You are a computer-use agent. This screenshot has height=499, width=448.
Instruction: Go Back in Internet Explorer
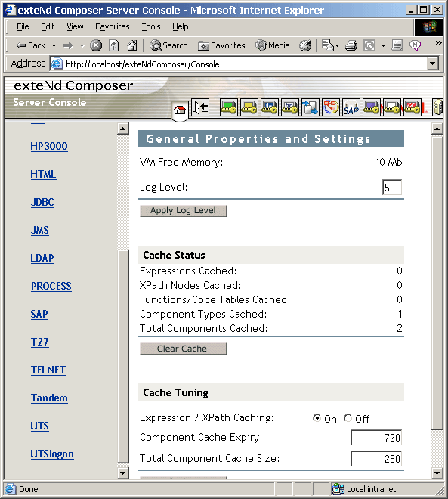click(31, 46)
